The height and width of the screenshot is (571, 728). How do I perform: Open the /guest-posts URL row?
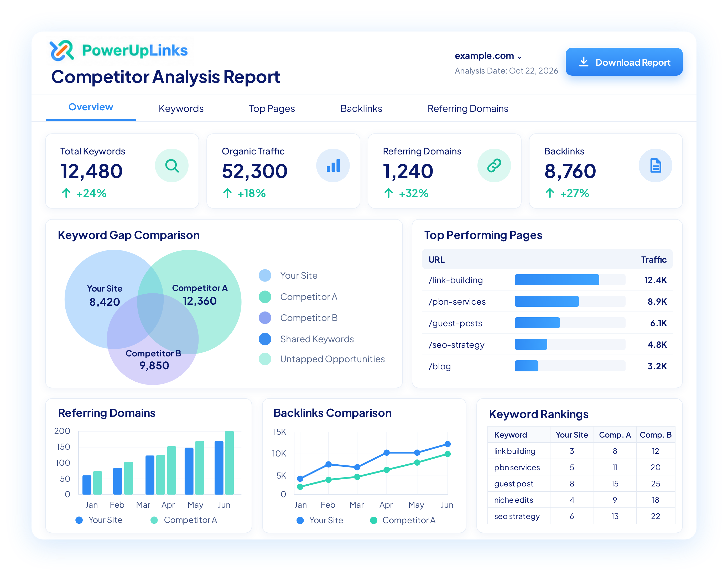pyautogui.click(x=547, y=323)
